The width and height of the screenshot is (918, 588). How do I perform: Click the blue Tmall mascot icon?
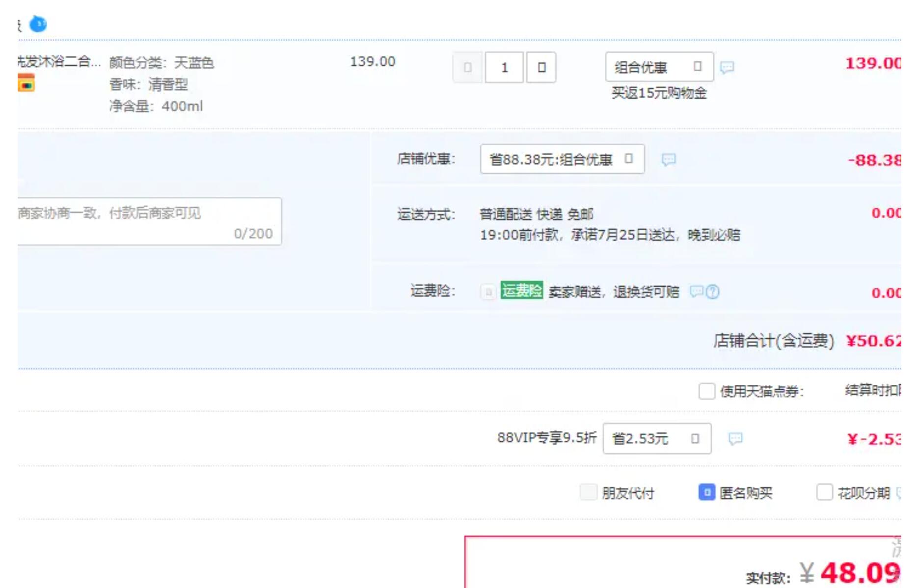[x=38, y=24]
